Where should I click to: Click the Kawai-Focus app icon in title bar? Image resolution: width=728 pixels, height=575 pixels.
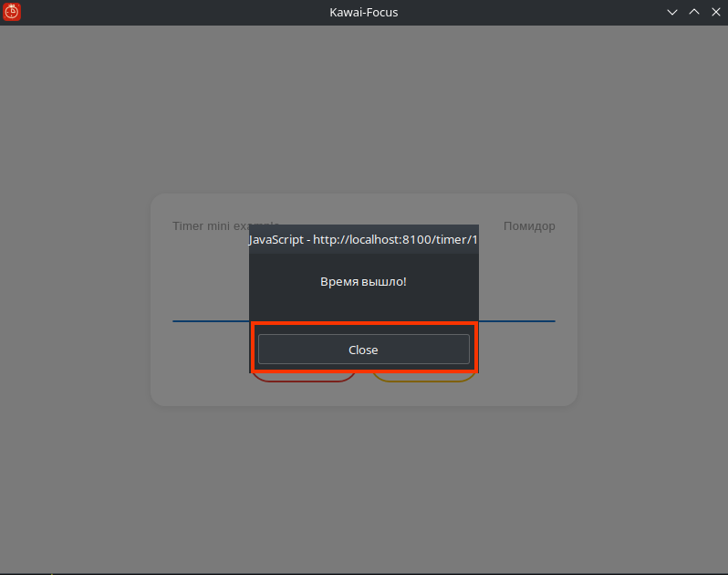[12, 12]
